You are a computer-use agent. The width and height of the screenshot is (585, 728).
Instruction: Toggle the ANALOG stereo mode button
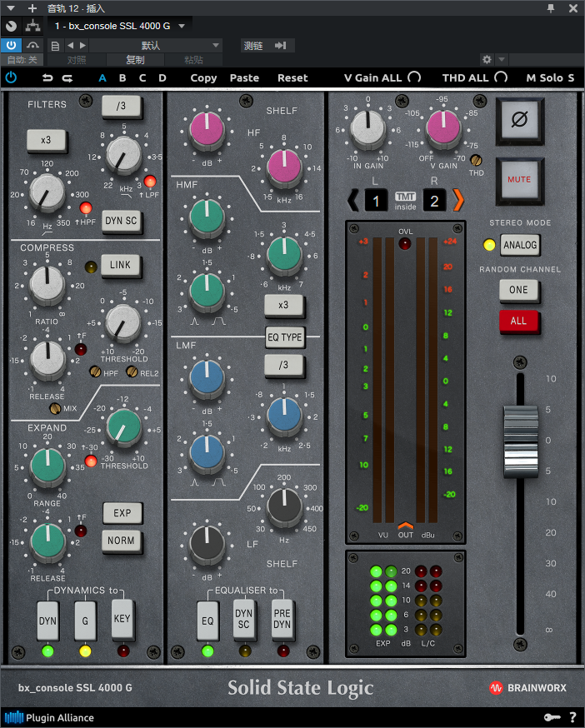point(520,245)
